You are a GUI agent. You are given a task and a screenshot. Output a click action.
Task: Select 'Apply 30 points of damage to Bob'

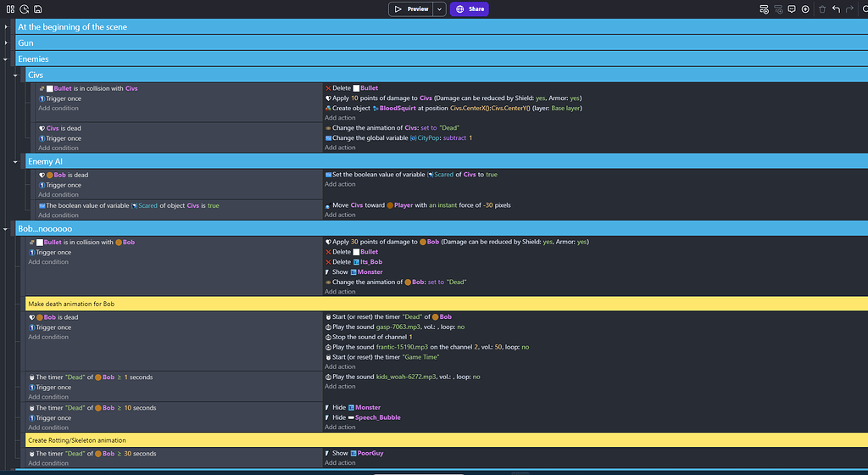[x=457, y=242]
